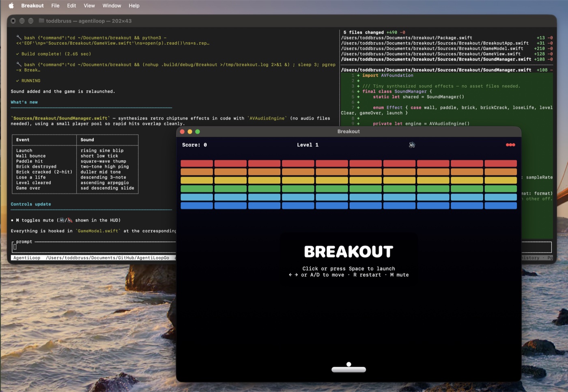Click the white paddle in Breakout
This screenshot has height=392, width=568.
tap(349, 370)
